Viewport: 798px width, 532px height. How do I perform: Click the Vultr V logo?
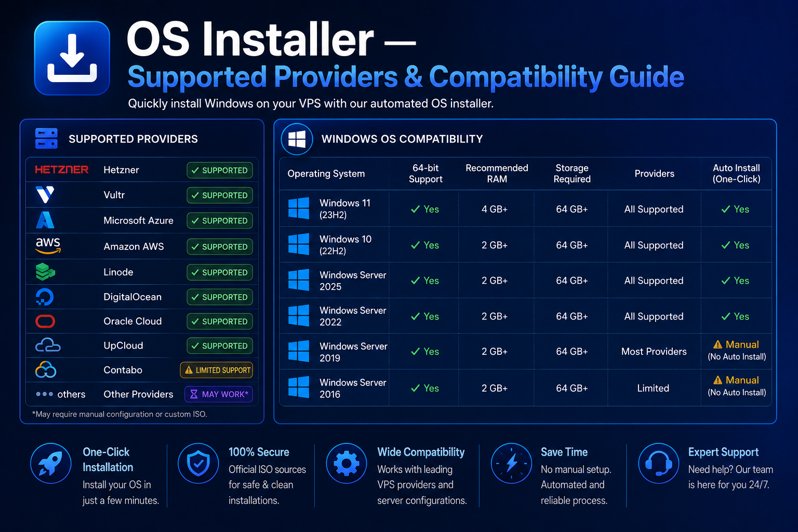[x=45, y=195]
